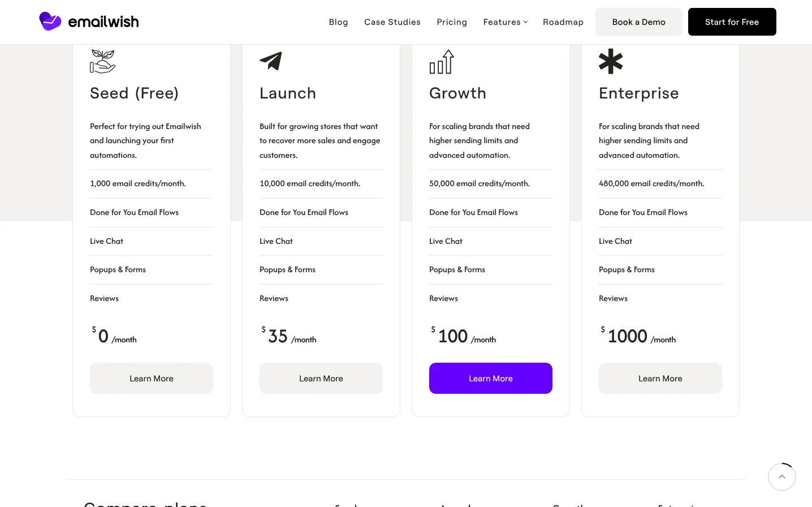Click the Book a Demo button
Image resolution: width=812 pixels, height=507 pixels.
[639, 22]
